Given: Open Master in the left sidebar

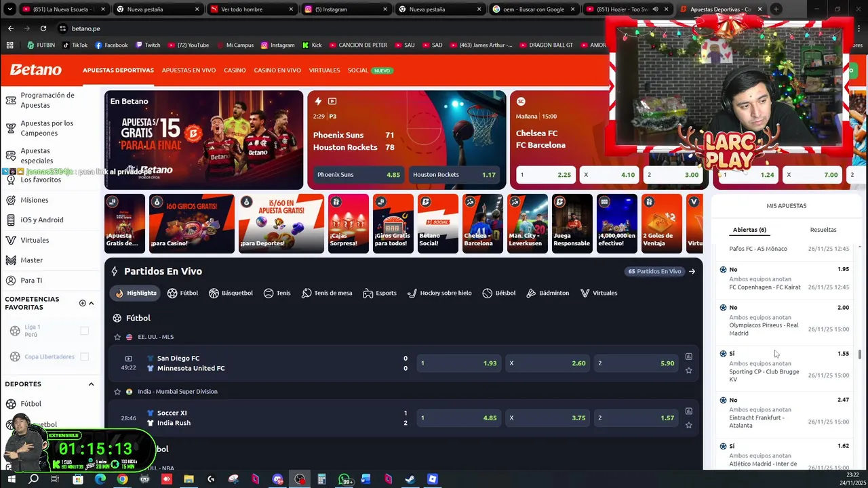Looking at the screenshot, I should point(32,260).
